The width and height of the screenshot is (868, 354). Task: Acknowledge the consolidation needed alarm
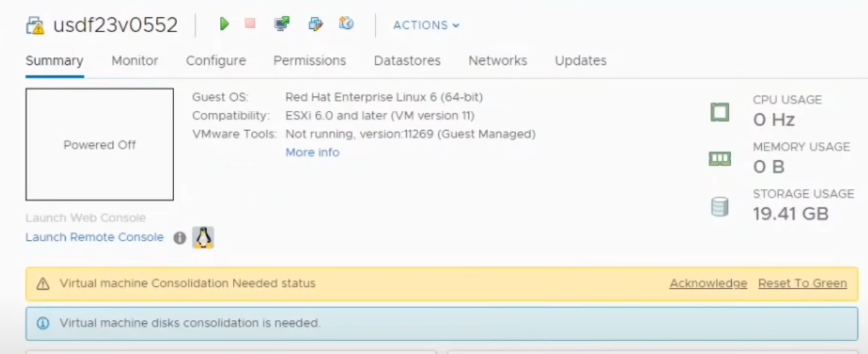[708, 283]
